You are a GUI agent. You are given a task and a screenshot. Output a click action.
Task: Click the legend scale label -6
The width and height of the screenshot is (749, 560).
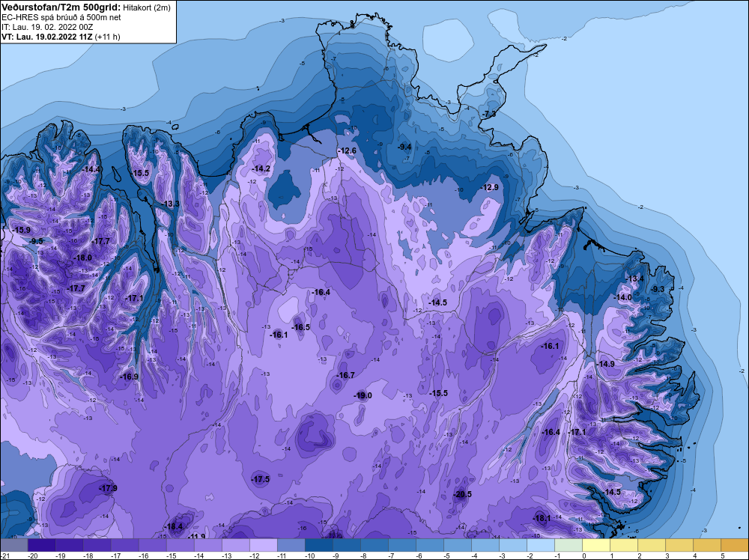point(419,556)
